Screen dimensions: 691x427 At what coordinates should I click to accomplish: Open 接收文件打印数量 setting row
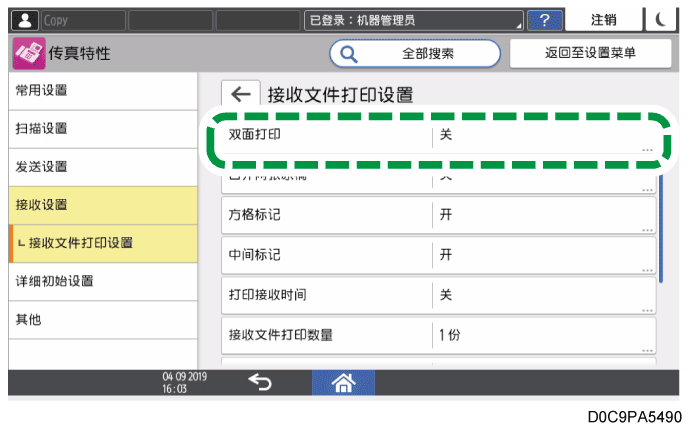[438, 335]
